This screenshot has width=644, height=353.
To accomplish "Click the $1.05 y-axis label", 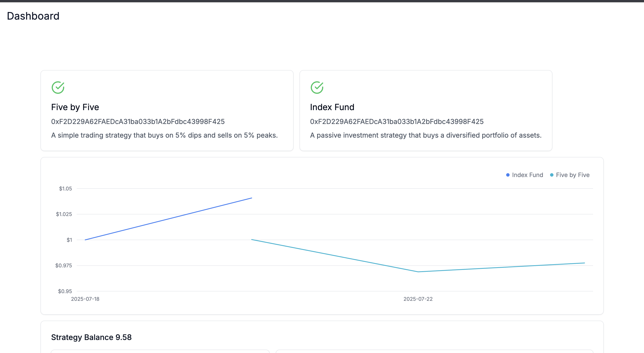I will 65,189.
